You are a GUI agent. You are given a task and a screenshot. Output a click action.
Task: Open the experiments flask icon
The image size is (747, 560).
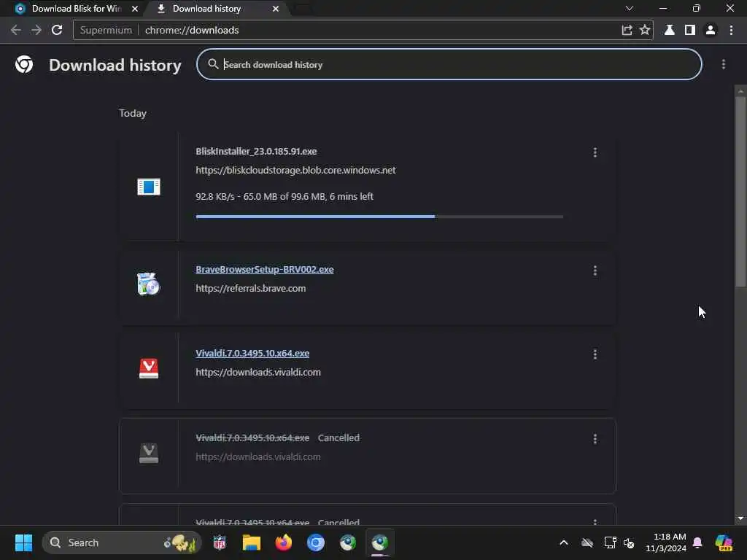pos(670,30)
